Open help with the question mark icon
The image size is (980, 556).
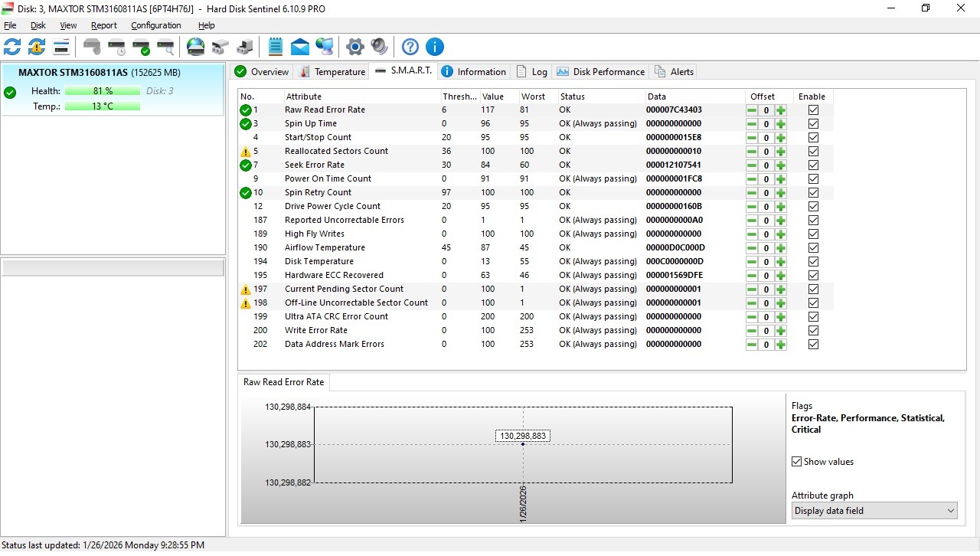410,47
